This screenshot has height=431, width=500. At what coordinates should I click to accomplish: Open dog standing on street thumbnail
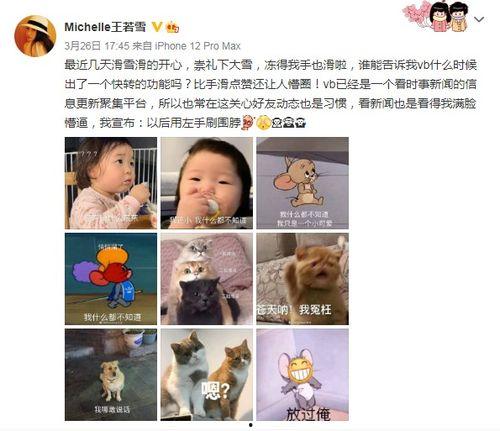111,375
